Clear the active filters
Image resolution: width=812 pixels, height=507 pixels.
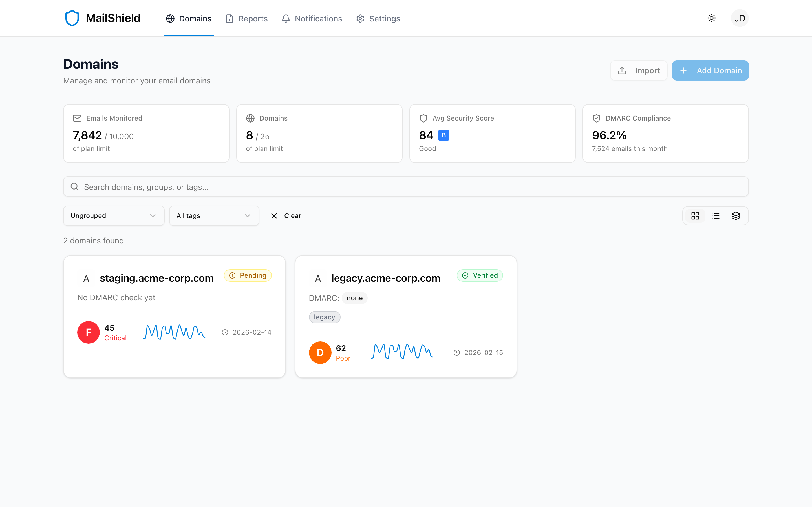[286, 215]
